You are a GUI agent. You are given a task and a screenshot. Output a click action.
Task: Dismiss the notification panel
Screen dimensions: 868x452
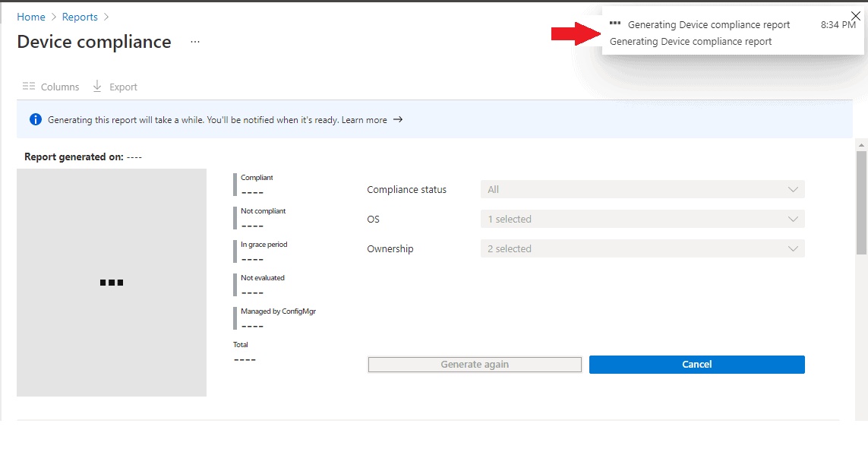855,15
